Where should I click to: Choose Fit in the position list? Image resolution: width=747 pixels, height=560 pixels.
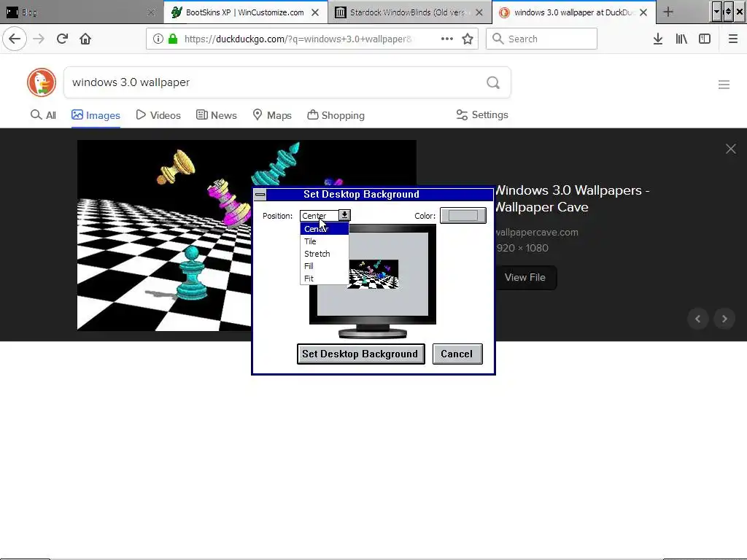pos(325,279)
